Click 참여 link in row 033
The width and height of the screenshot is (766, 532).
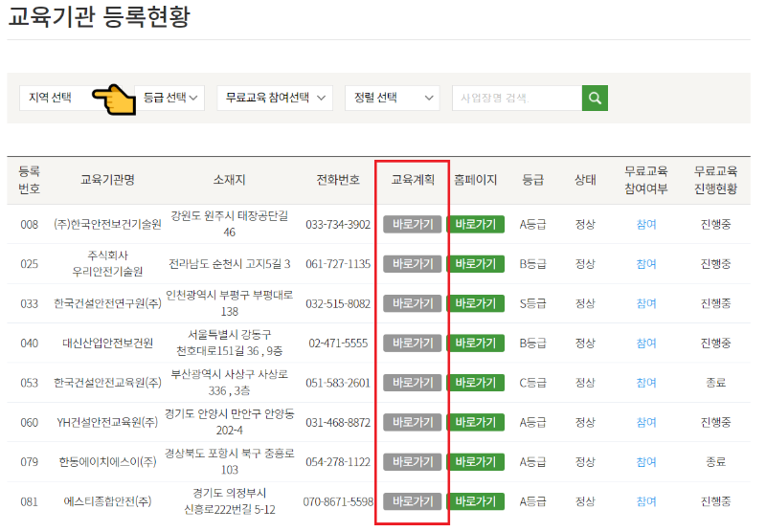(x=645, y=303)
